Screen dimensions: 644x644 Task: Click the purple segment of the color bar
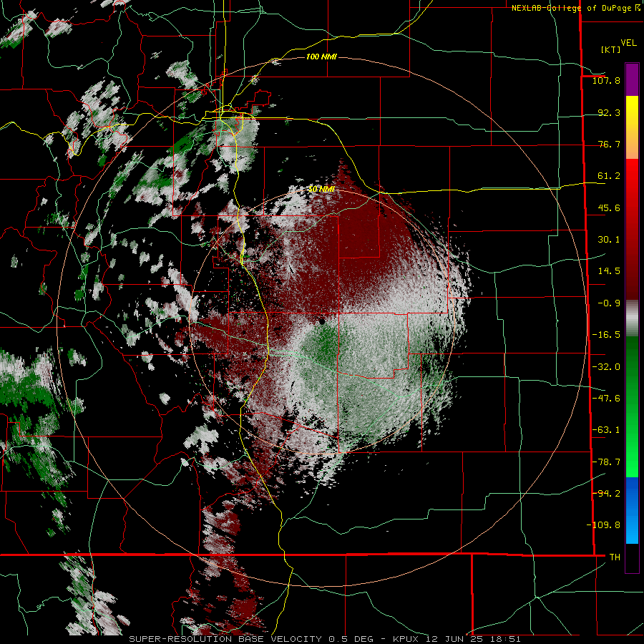click(632, 80)
